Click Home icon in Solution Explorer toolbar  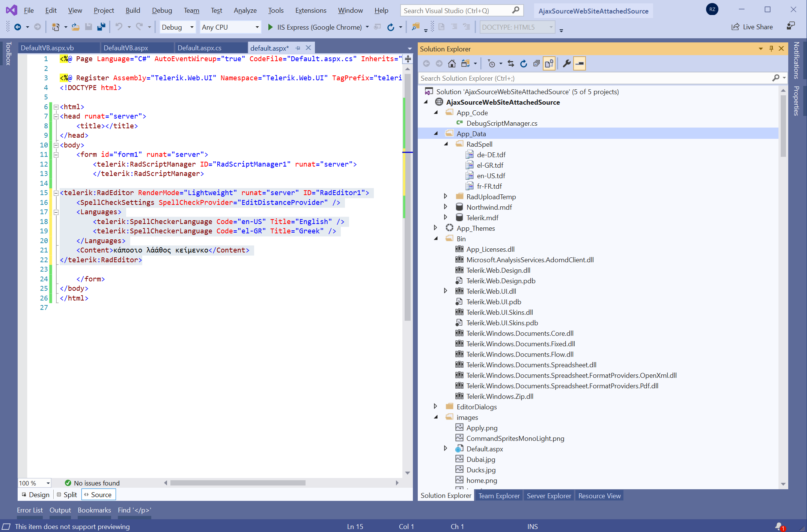click(452, 64)
